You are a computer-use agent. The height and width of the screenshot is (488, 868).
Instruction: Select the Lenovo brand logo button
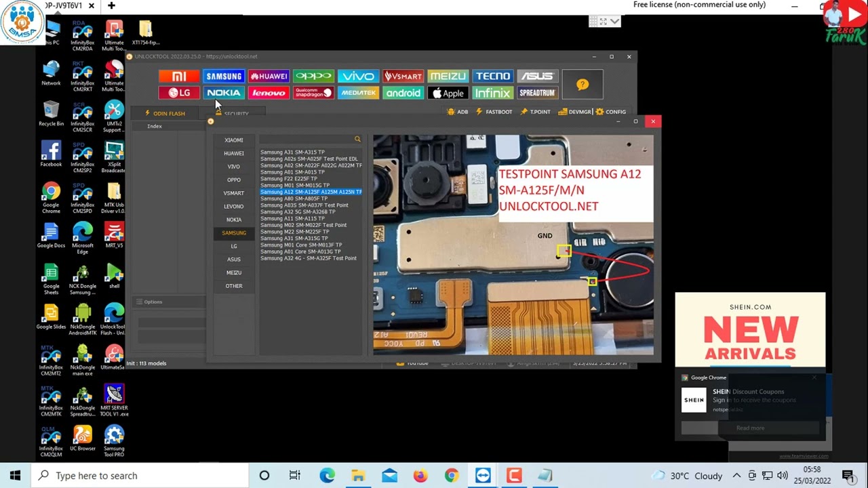pos(269,93)
